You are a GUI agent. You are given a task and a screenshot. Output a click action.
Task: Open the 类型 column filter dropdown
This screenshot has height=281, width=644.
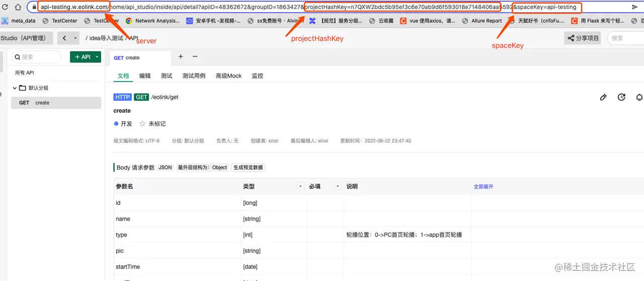(x=301, y=186)
